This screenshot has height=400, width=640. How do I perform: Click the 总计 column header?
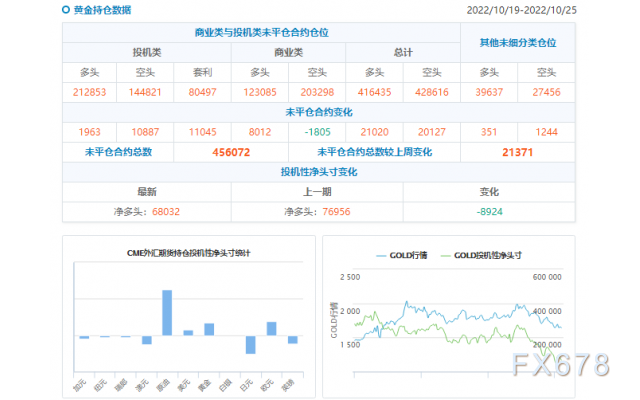coord(403,52)
